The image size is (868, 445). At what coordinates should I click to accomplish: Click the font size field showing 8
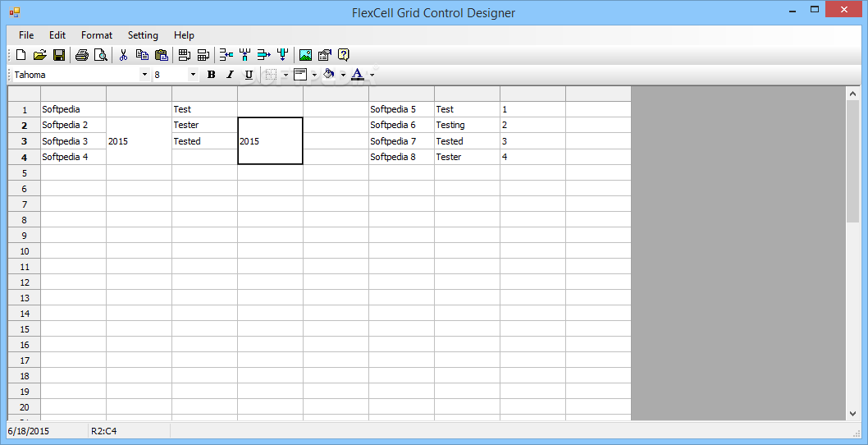pos(171,75)
